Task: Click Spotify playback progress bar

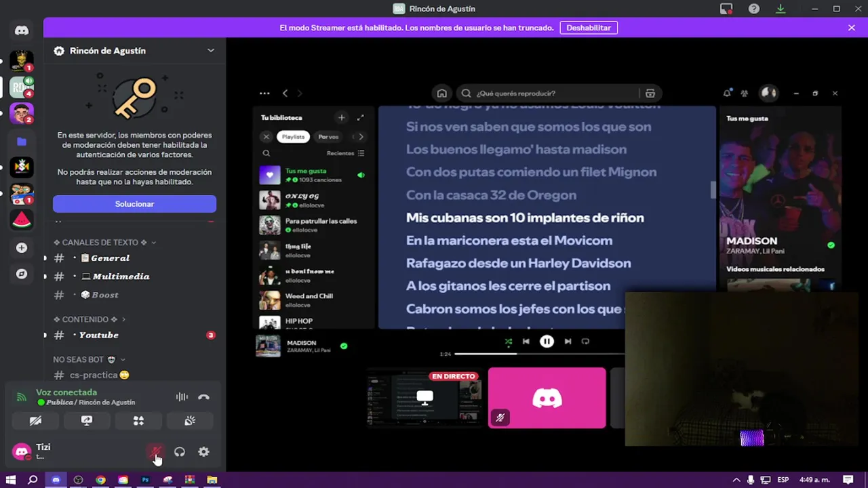Action: click(x=539, y=354)
